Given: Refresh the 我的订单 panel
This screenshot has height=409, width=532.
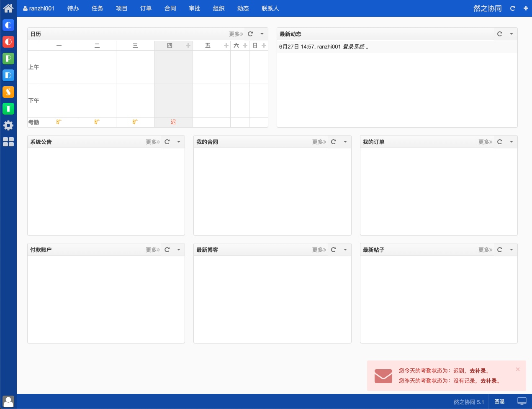Looking at the screenshot, I should point(500,142).
